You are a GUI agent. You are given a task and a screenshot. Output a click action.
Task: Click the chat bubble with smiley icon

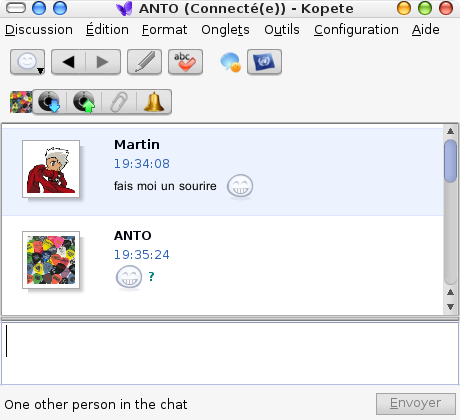pyautogui.click(x=230, y=62)
